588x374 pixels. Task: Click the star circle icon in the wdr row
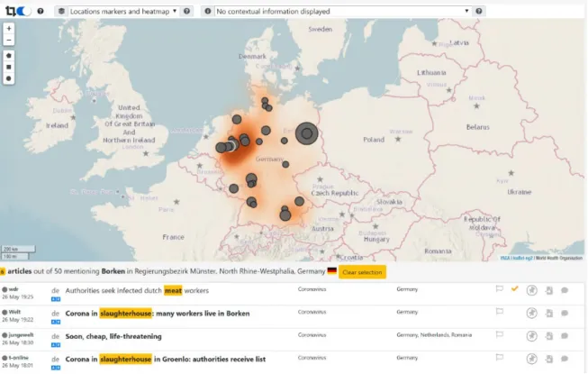point(532,290)
